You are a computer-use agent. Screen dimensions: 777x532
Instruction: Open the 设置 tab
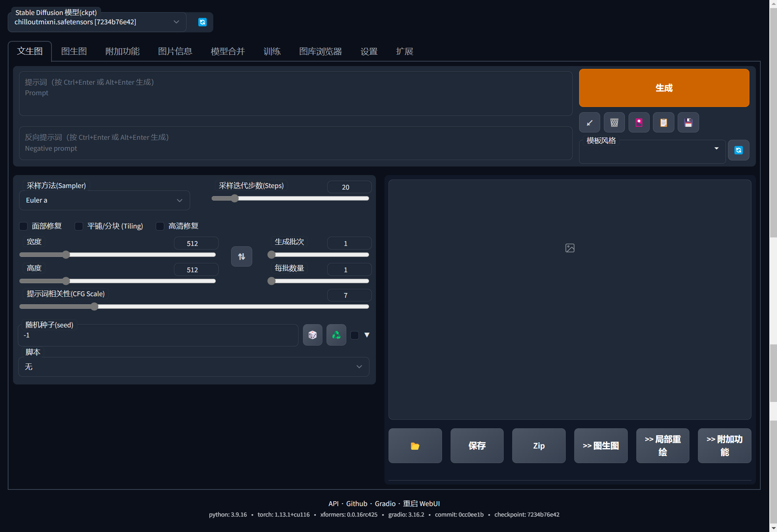(369, 51)
